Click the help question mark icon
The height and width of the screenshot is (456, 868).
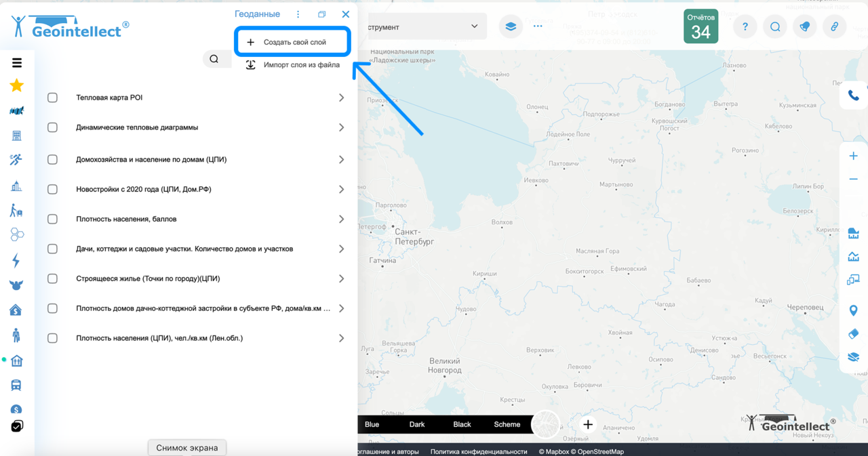tap(745, 26)
